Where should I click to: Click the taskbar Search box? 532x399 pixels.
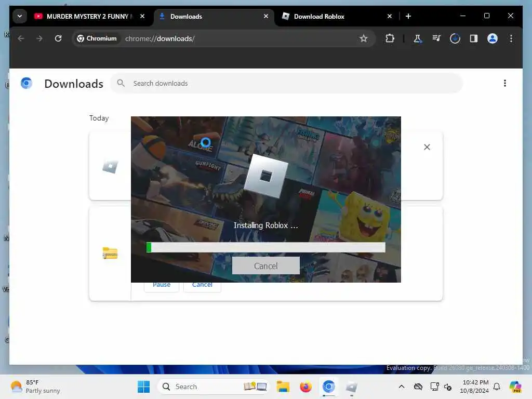pyautogui.click(x=213, y=387)
